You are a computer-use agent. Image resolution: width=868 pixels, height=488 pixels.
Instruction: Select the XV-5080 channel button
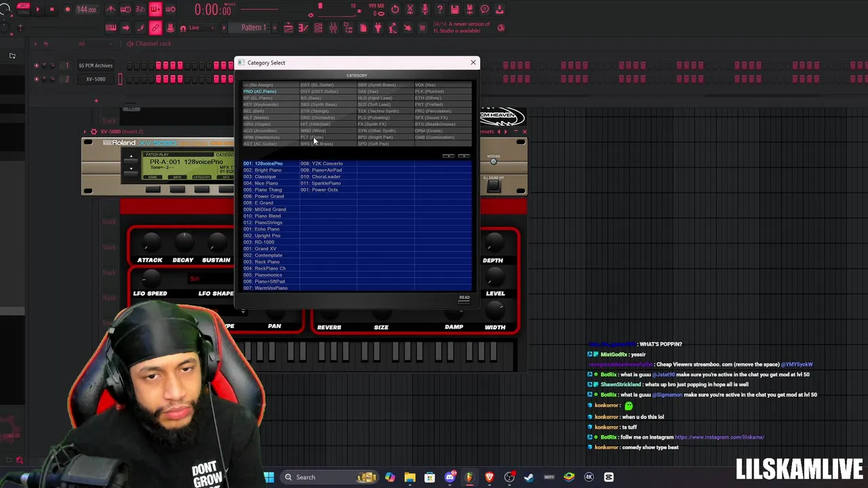coord(96,79)
